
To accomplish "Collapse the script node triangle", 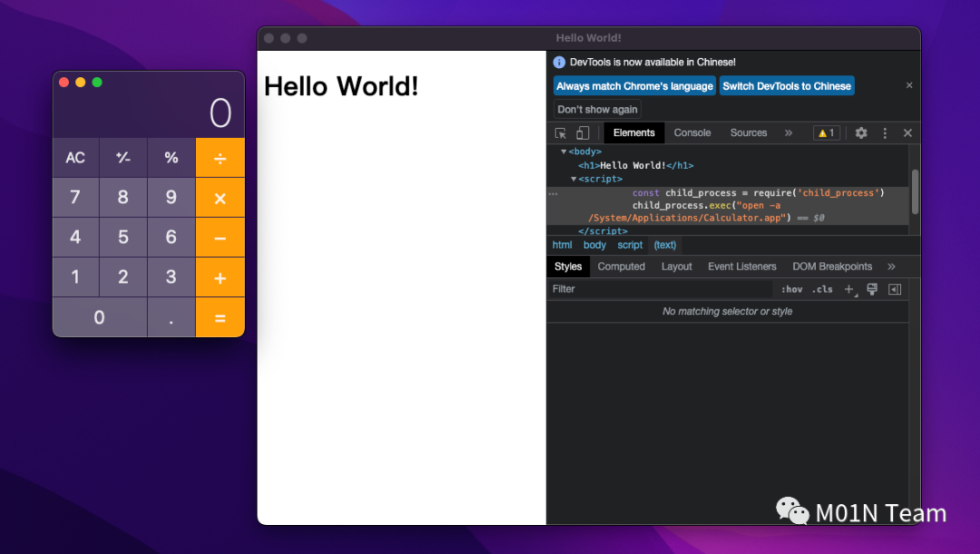I will coord(573,179).
